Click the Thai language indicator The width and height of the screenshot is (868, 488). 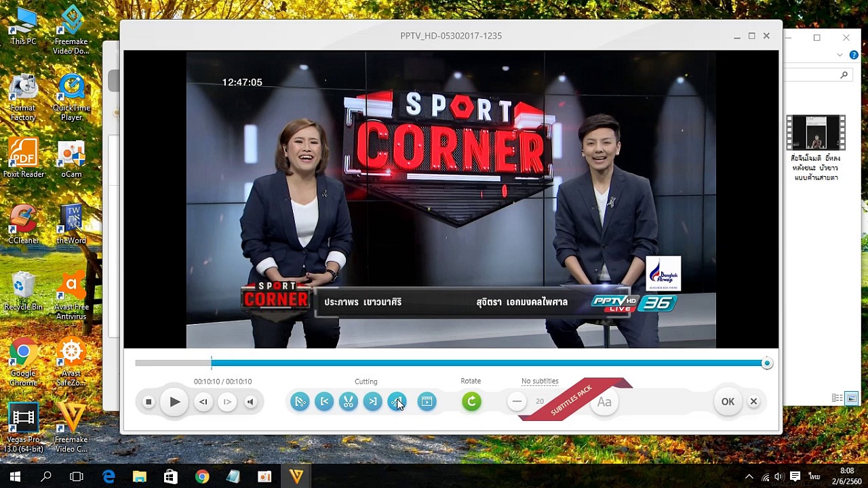pos(814,476)
